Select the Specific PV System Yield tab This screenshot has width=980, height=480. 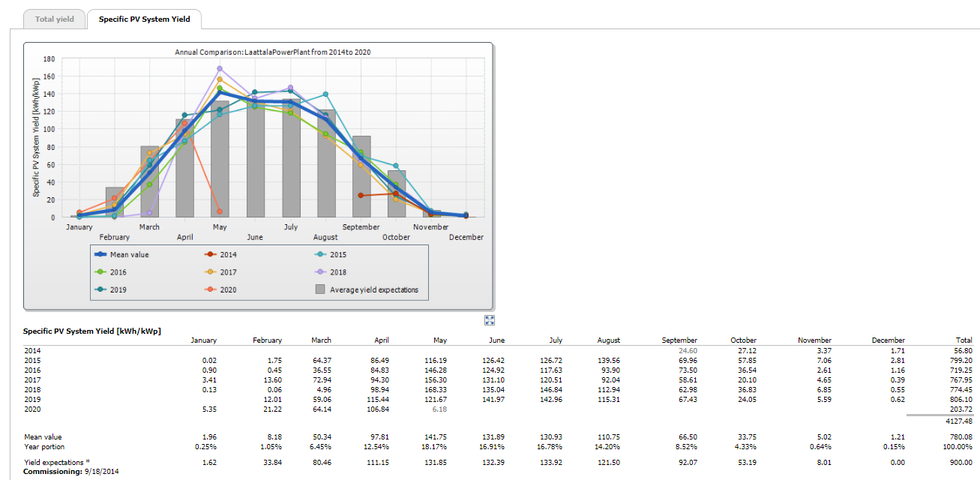144,19
